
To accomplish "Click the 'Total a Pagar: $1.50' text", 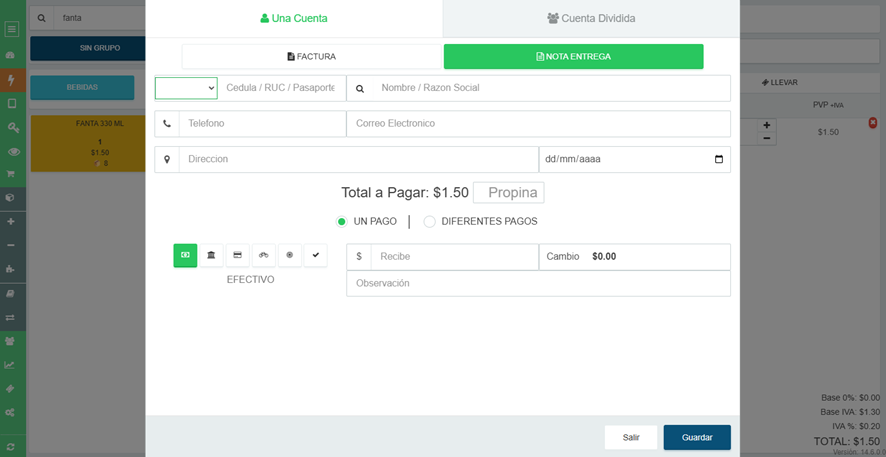I will 405,193.
